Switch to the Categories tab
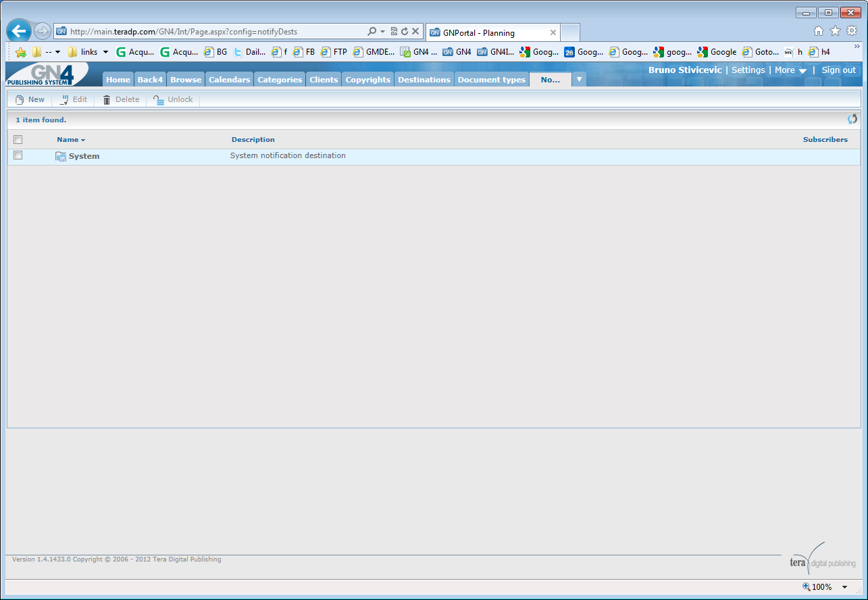Viewport: 868px width, 600px height. click(280, 79)
